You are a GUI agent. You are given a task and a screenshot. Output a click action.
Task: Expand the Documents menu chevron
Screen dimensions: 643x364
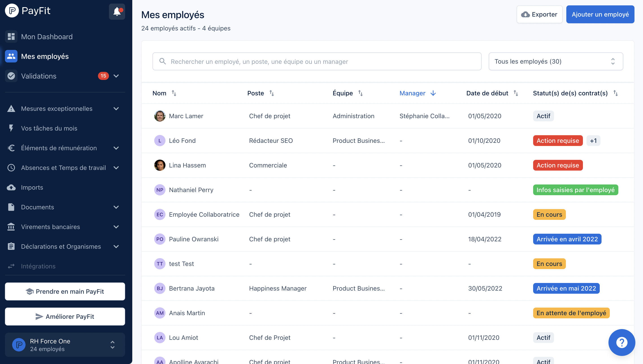pos(116,207)
